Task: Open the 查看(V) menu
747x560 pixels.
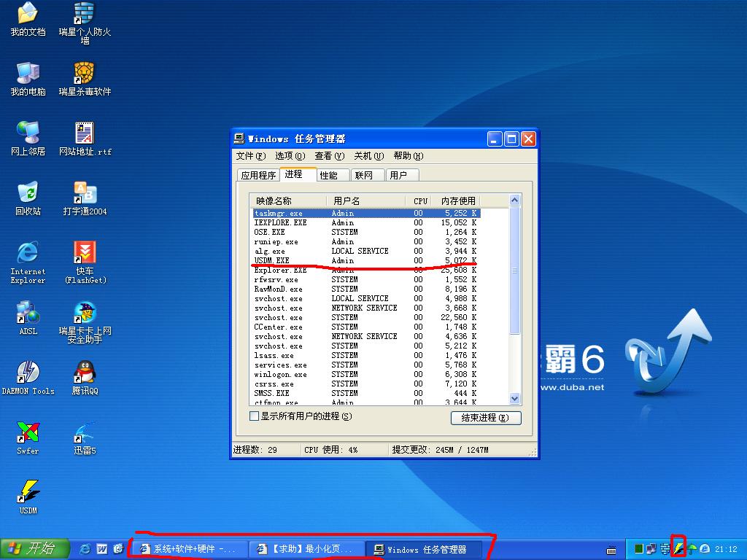Action: pyautogui.click(x=328, y=156)
